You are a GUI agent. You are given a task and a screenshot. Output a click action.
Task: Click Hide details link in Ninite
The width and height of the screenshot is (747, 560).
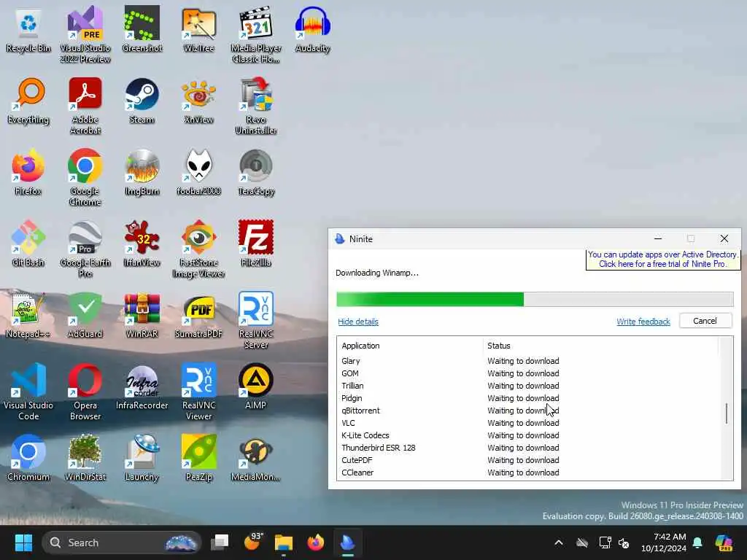[357, 322]
